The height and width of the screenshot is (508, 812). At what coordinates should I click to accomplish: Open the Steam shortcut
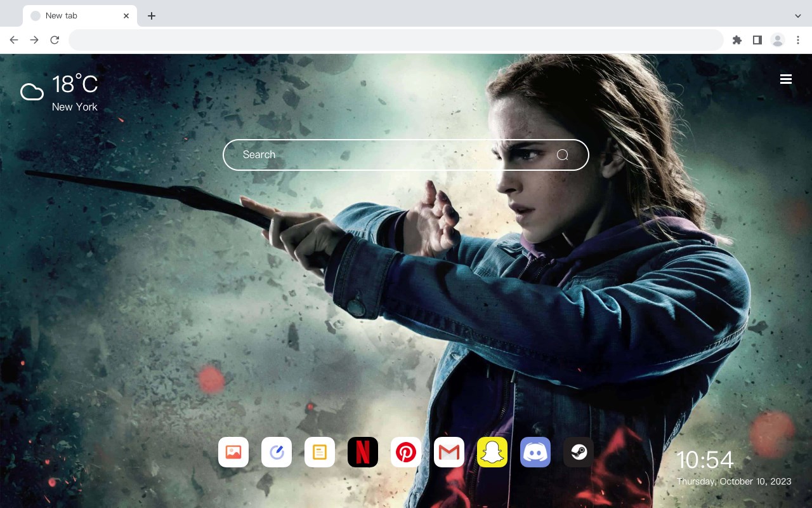579,452
